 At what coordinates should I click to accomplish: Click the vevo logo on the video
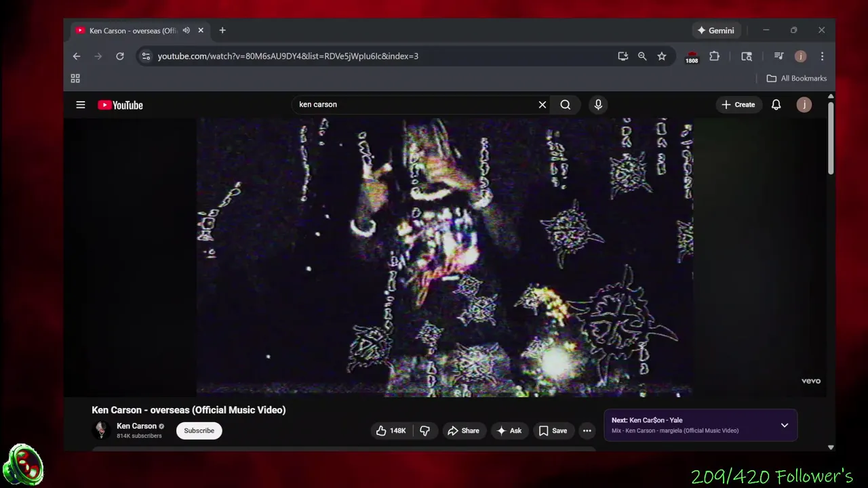(811, 381)
